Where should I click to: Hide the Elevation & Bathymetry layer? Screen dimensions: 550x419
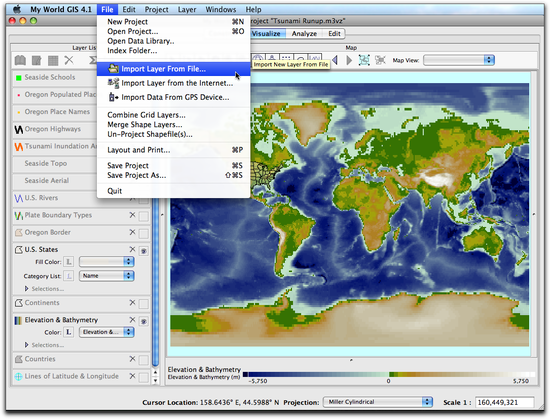pyautogui.click(x=143, y=321)
